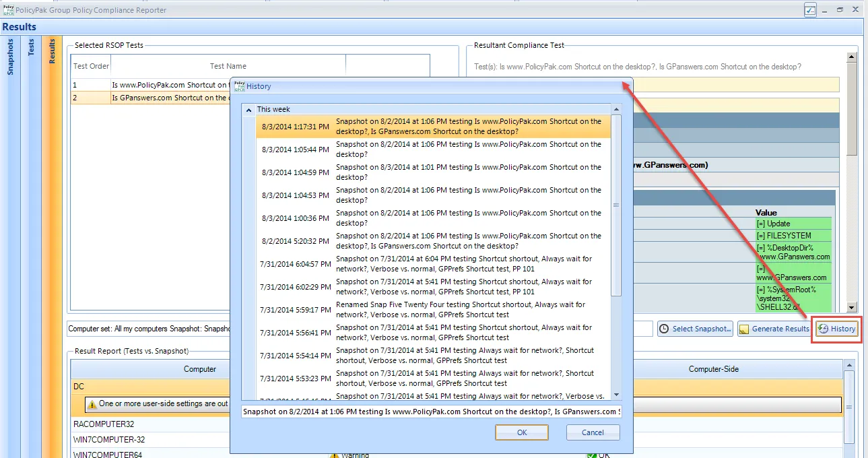Viewport: 868px width, 458px height.
Task: Confirm the History dialog with OK
Action: coord(522,432)
